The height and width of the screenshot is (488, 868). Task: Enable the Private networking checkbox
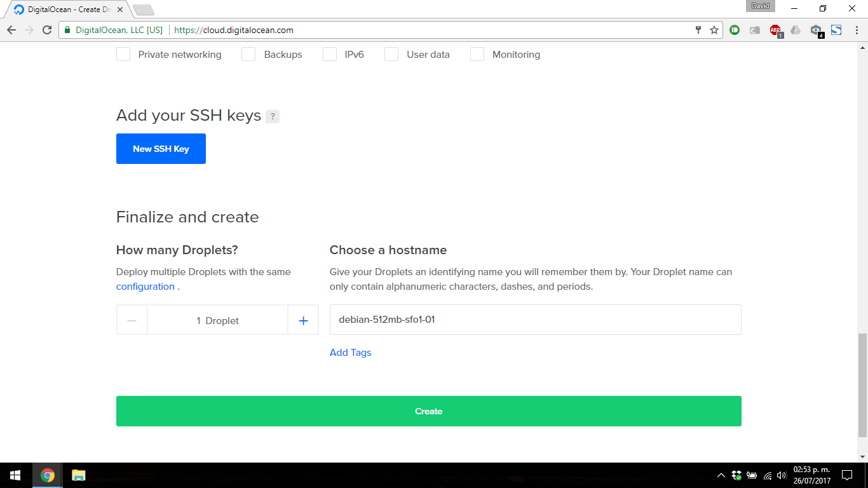pyautogui.click(x=123, y=55)
